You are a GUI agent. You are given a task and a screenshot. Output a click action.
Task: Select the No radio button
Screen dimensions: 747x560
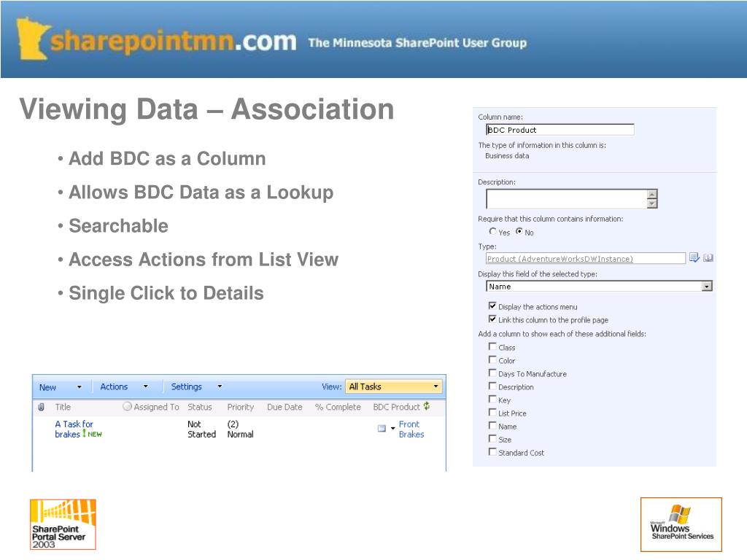[519, 231]
